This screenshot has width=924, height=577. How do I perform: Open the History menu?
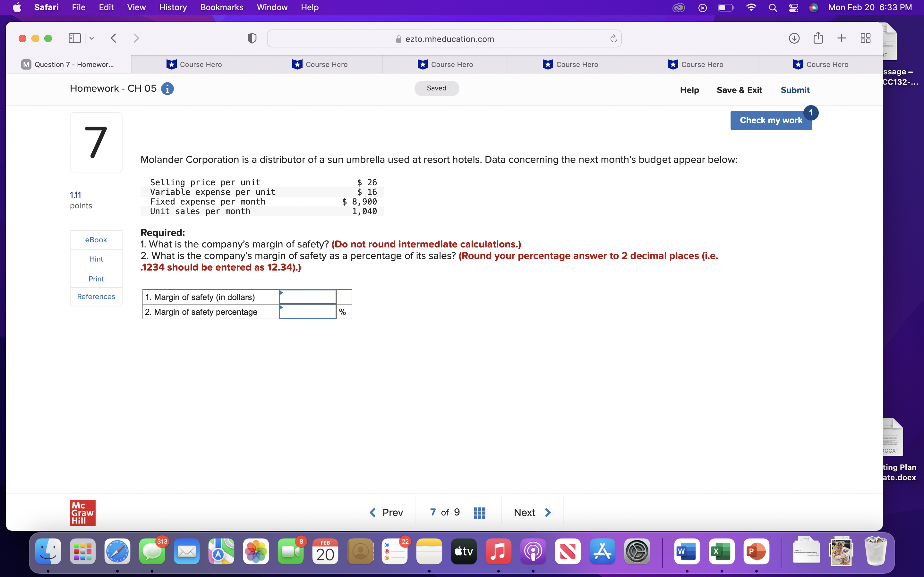[x=173, y=7]
